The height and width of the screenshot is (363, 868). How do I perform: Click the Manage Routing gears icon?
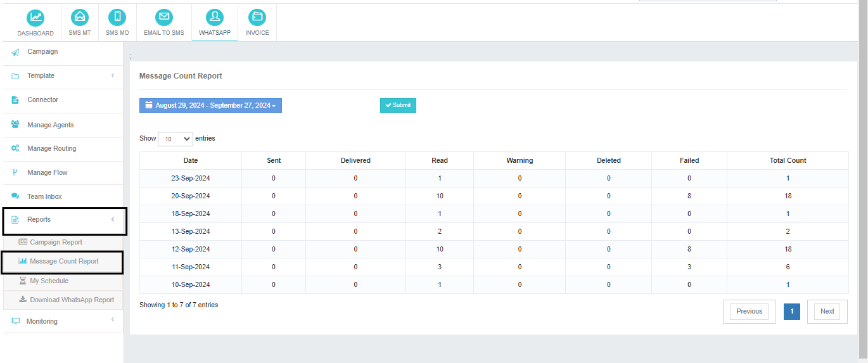pyautogui.click(x=15, y=148)
